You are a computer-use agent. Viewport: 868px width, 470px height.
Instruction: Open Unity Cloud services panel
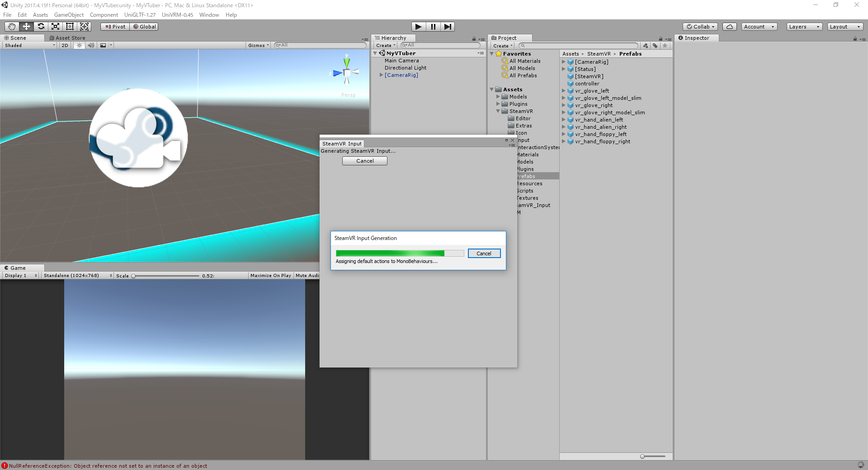point(729,26)
